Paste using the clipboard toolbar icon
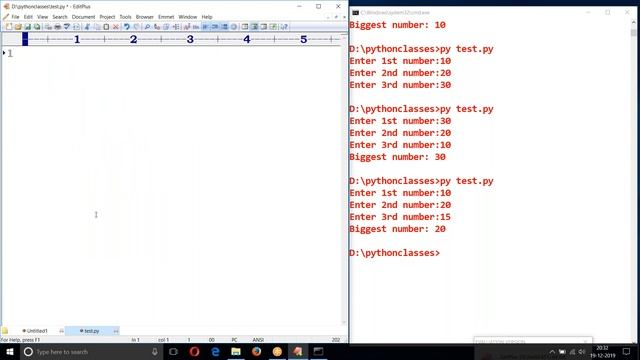This screenshot has width=640, height=360. click(x=106, y=27)
